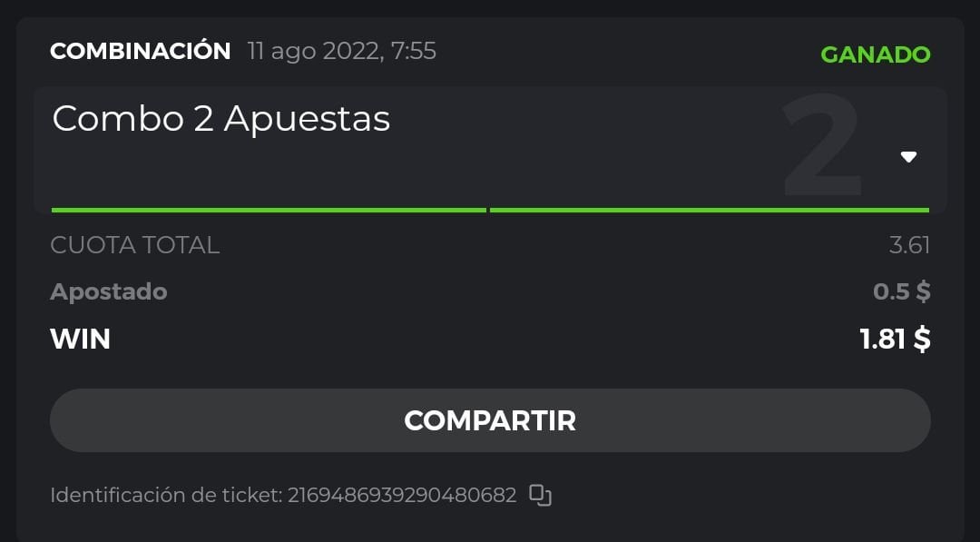Copy the ticket identification number icon

tap(541, 495)
